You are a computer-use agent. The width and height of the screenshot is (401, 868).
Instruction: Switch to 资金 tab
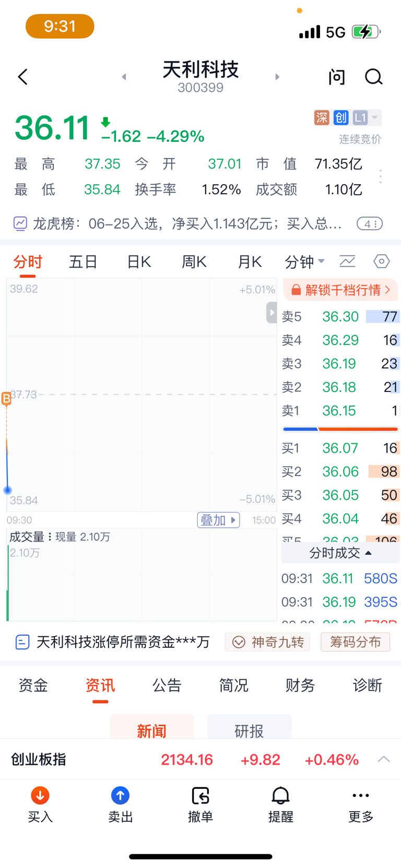click(x=33, y=685)
